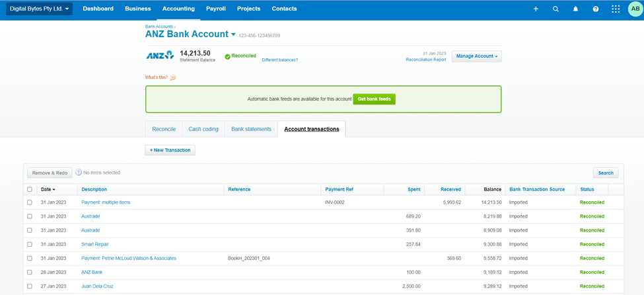Open the Austrade transaction for 391.80
Screen dimensions: 644x295
(x=90, y=230)
